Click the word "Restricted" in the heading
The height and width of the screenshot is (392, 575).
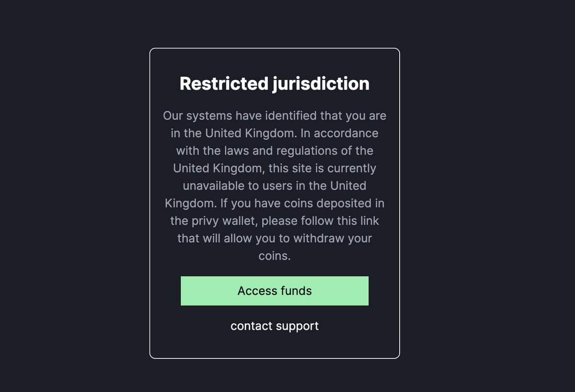tap(224, 84)
